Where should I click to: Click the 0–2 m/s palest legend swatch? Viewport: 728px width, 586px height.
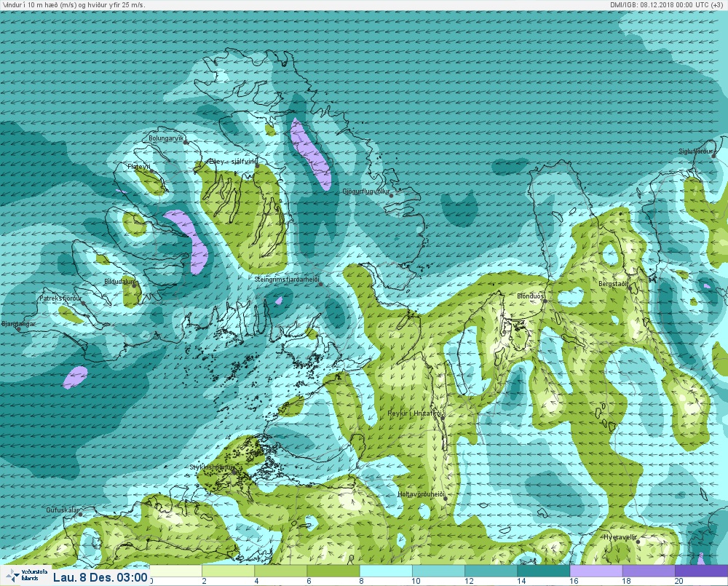pos(176,571)
